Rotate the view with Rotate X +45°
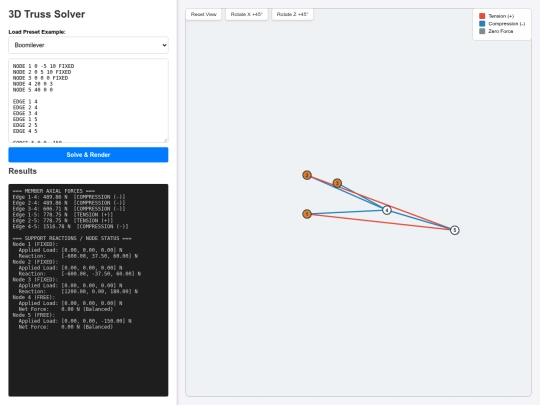The width and height of the screenshot is (540, 405). pyautogui.click(x=247, y=14)
